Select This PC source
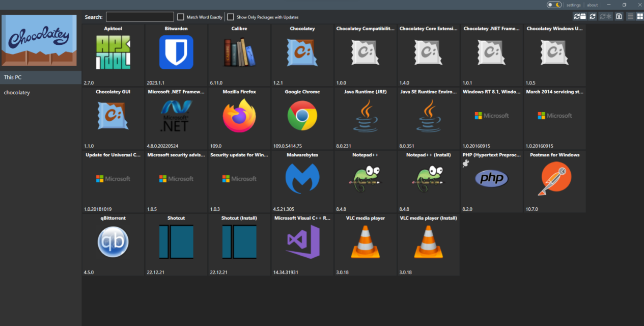The image size is (644, 326). [x=41, y=77]
